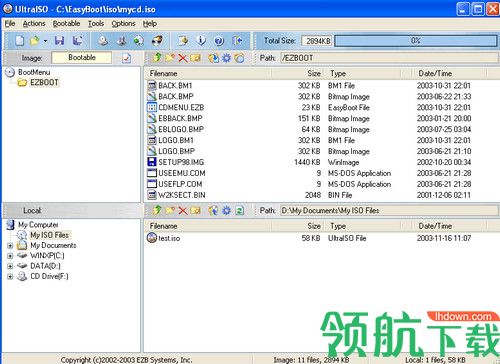
Task: Open the Options menu
Action: [123, 24]
